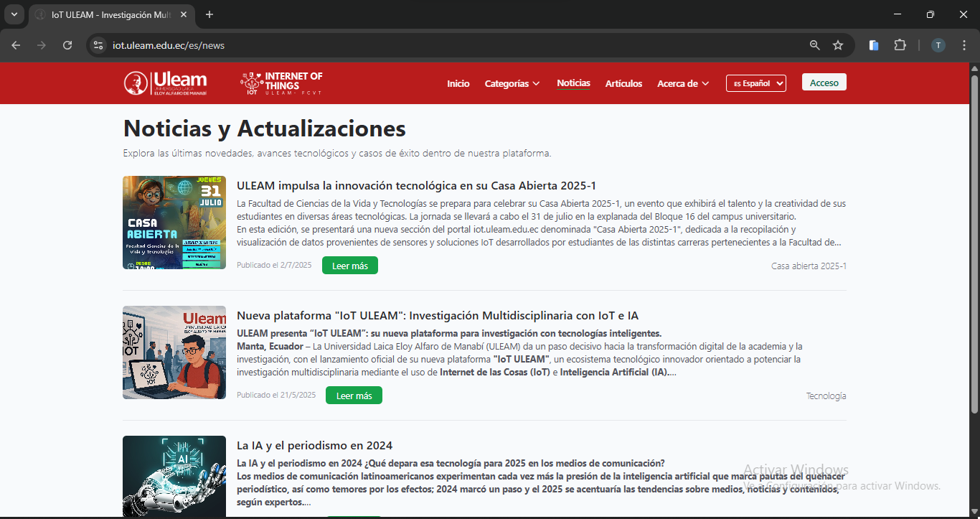Open the Casa Abierta news thumbnail image
Image resolution: width=980 pixels, height=519 pixels.
click(174, 223)
